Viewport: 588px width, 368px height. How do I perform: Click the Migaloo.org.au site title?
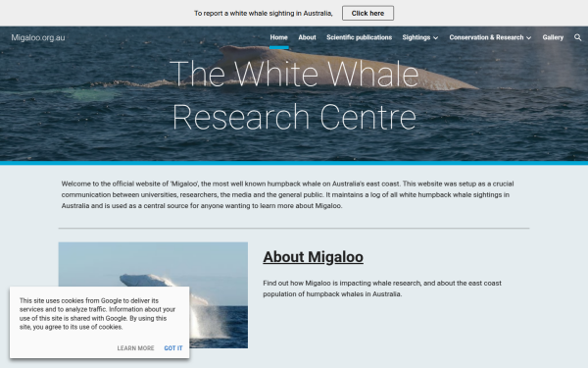coord(38,37)
